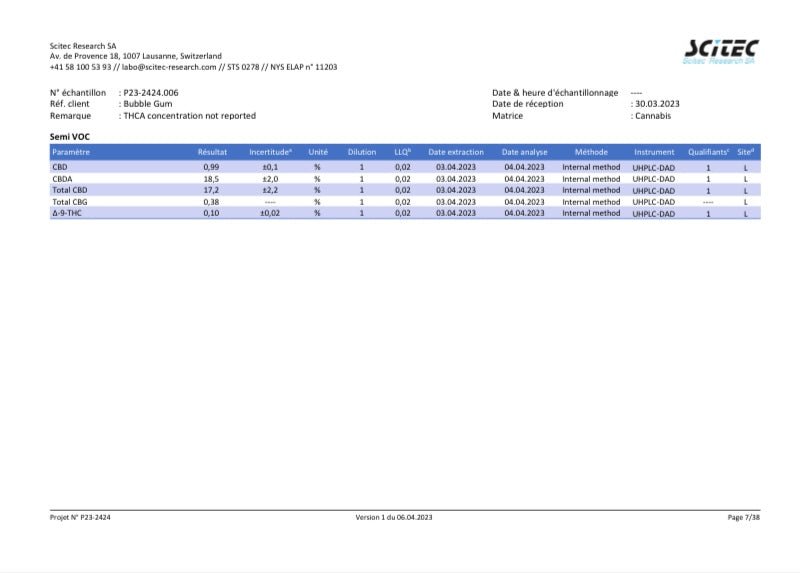Select the Résultat column header

212,152
